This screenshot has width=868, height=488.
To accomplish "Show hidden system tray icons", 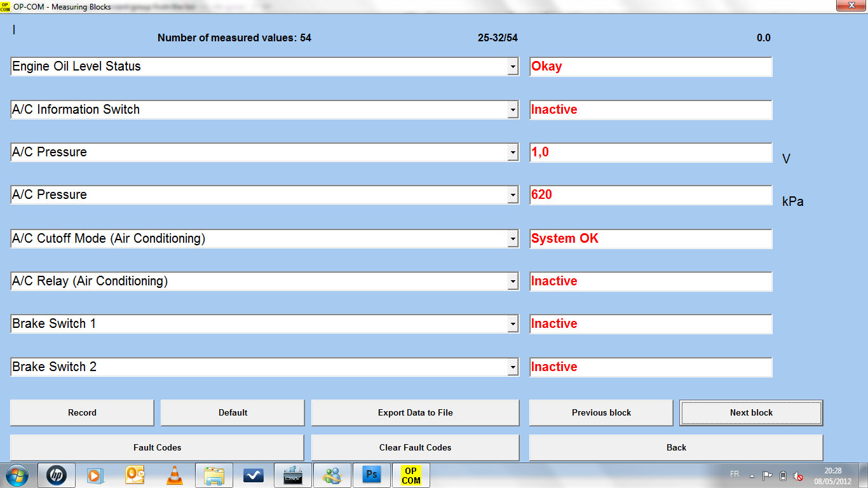I will click(752, 475).
